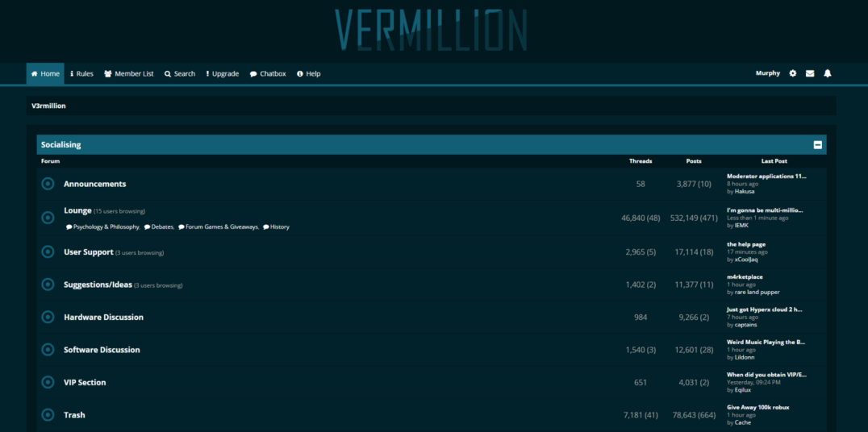Image resolution: width=868 pixels, height=432 pixels.
Task: Visit poster IEMK's profile
Action: point(741,226)
